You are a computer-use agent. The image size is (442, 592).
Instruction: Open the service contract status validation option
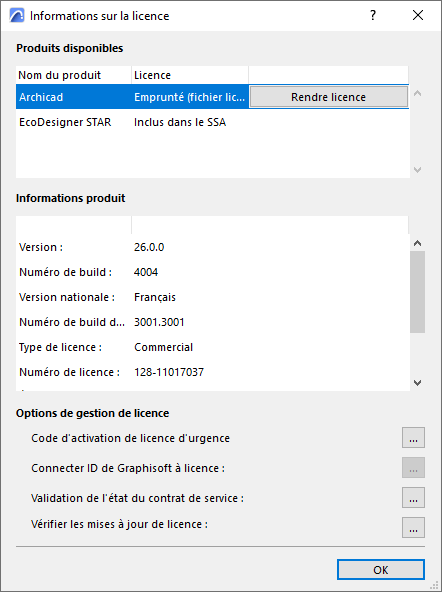(x=413, y=498)
